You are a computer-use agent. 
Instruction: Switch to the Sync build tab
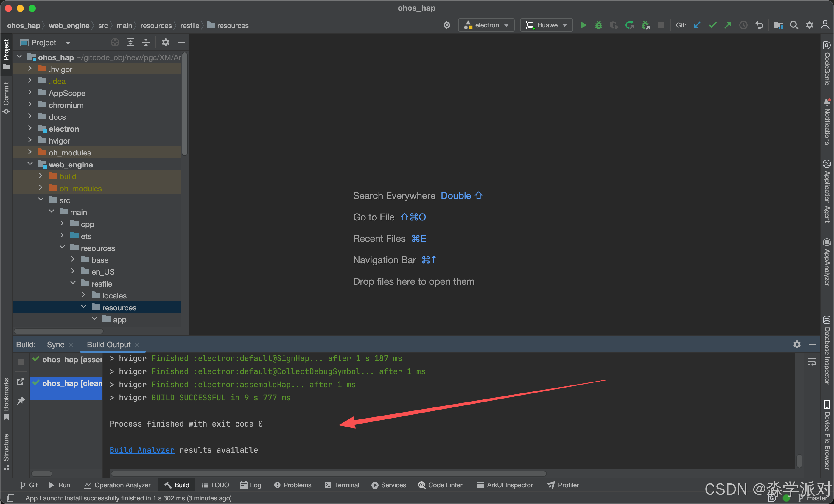[55, 345]
